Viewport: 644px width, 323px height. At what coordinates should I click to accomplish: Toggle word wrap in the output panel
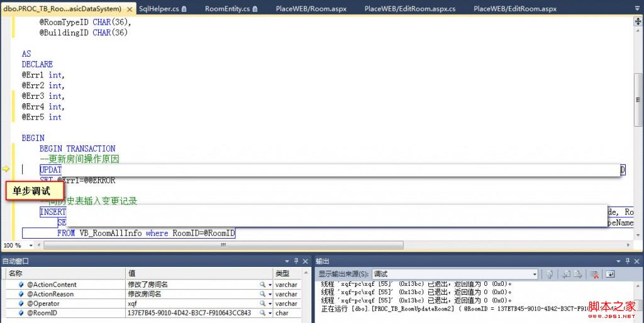pyautogui.click(x=609, y=274)
